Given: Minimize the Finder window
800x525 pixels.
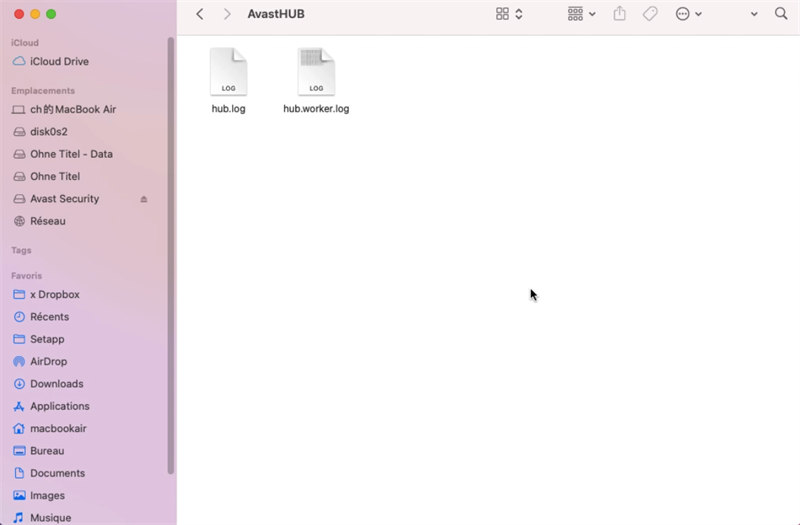Looking at the screenshot, I should [x=35, y=14].
